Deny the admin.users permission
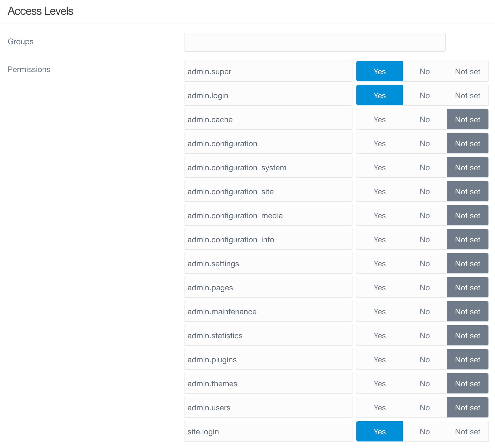The width and height of the screenshot is (495, 448). [424, 407]
